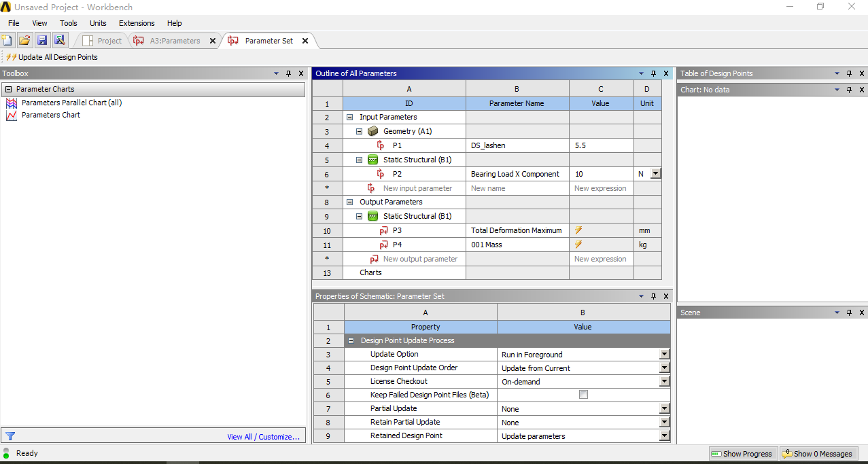Screen dimensions: 868x464
Task: Create a new project via the New icon
Action: click(x=7, y=39)
